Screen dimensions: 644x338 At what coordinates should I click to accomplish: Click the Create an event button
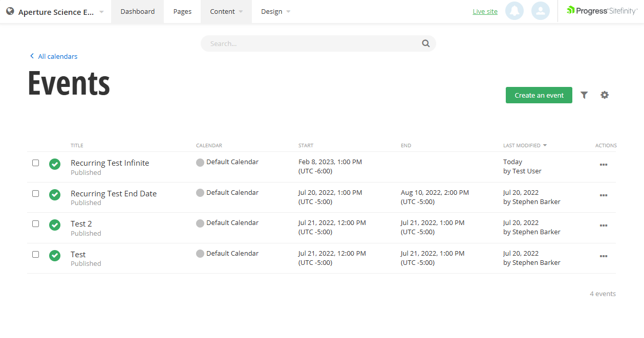[x=539, y=95]
